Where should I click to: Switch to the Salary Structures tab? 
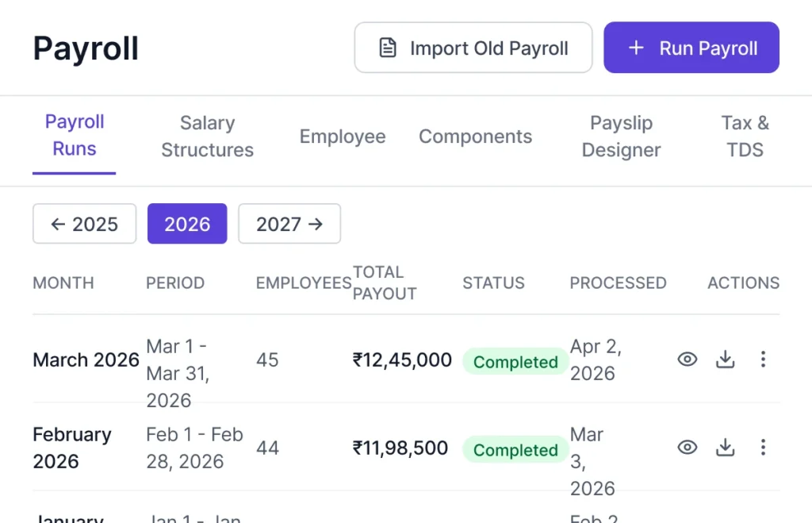(207, 137)
